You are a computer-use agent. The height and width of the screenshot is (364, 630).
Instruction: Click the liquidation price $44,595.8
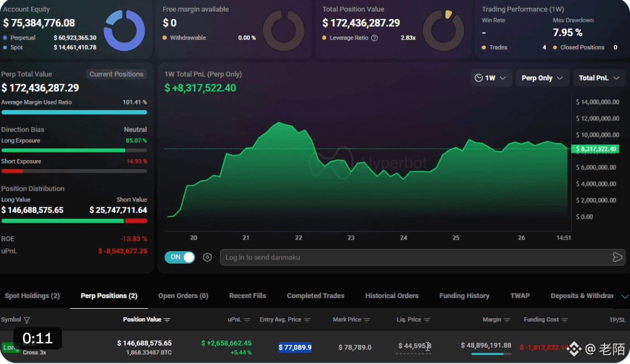click(x=414, y=346)
